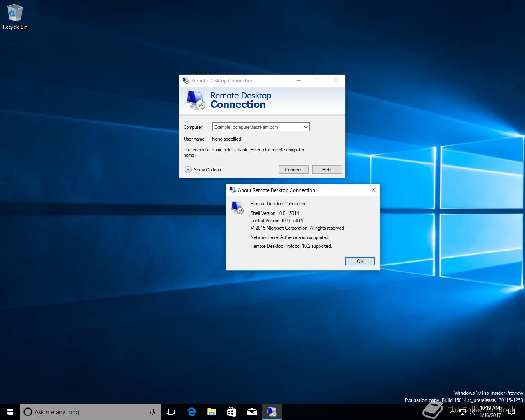The image size is (525, 420).
Task: Click the Remote Desktop icon in About dialog
Action: [237, 208]
